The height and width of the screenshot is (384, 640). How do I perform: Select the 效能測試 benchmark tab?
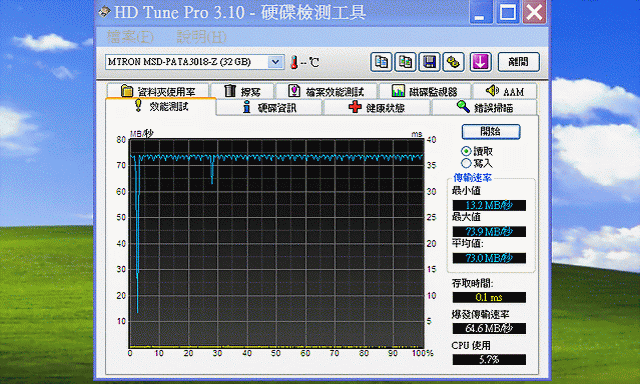(x=161, y=107)
